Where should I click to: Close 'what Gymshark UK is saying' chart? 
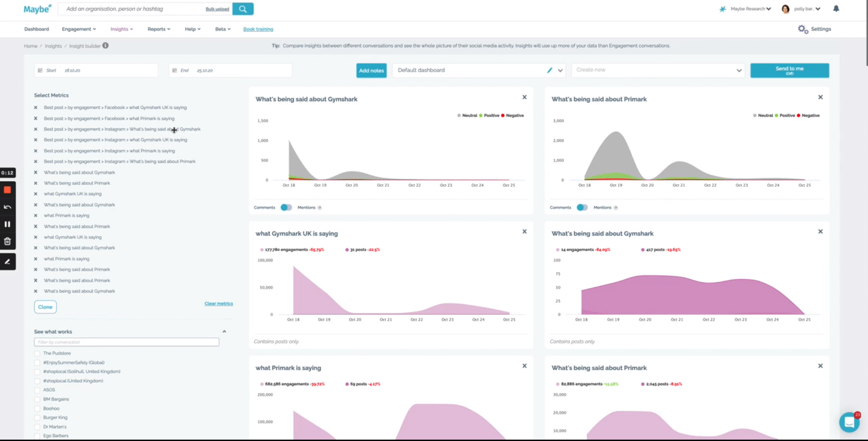point(524,231)
